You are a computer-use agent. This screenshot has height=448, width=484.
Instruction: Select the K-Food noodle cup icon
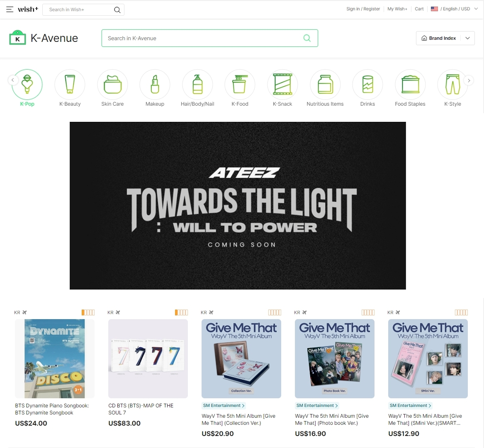click(x=240, y=85)
